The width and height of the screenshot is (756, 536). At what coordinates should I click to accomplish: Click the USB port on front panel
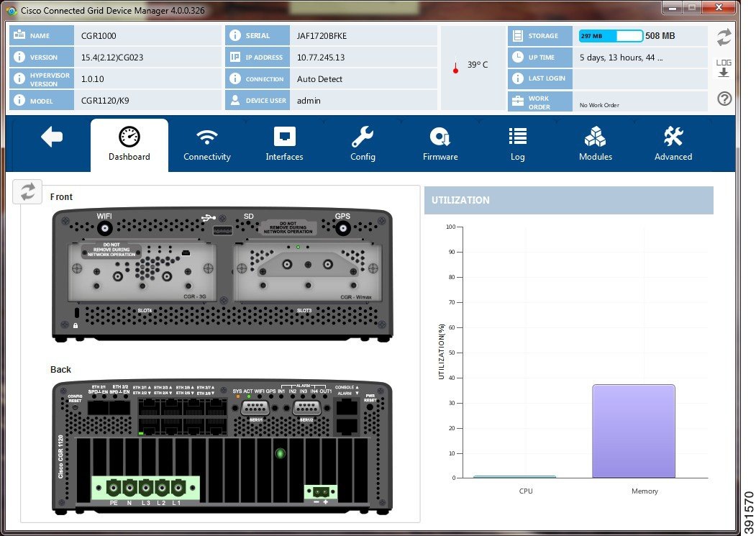pyautogui.click(x=222, y=230)
